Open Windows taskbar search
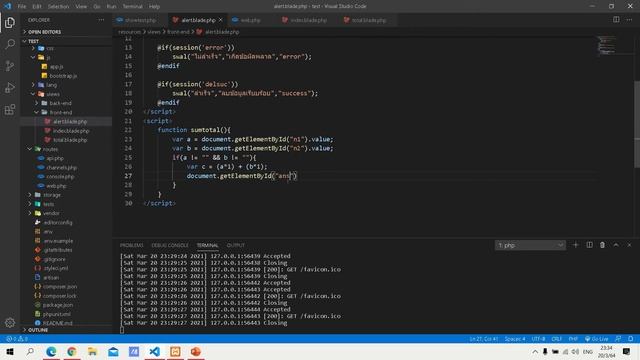 pyautogui.click(x=30, y=351)
